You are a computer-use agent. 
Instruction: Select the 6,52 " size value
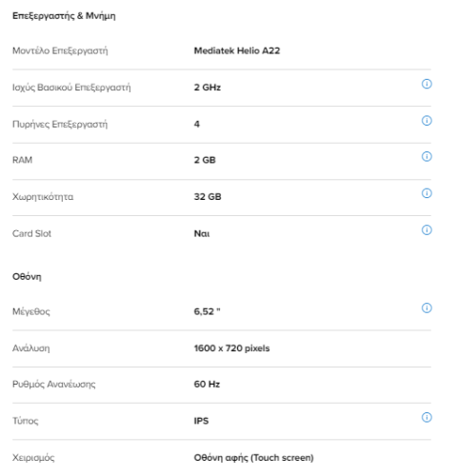207,311
